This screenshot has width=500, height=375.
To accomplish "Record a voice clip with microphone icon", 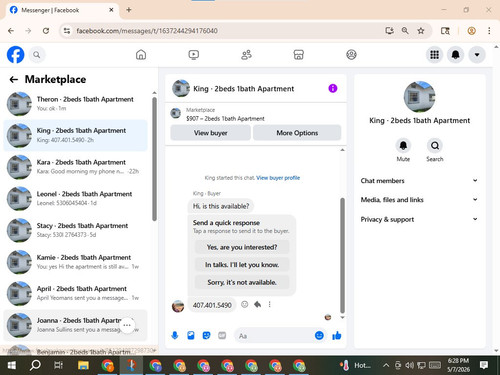I will pyautogui.click(x=175, y=335).
